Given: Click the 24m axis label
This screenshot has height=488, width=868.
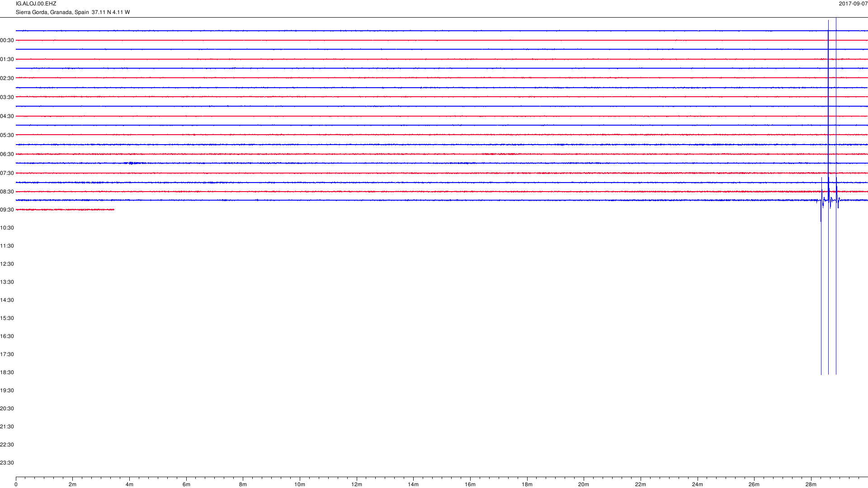Looking at the screenshot, I should (x=698, y=484).
